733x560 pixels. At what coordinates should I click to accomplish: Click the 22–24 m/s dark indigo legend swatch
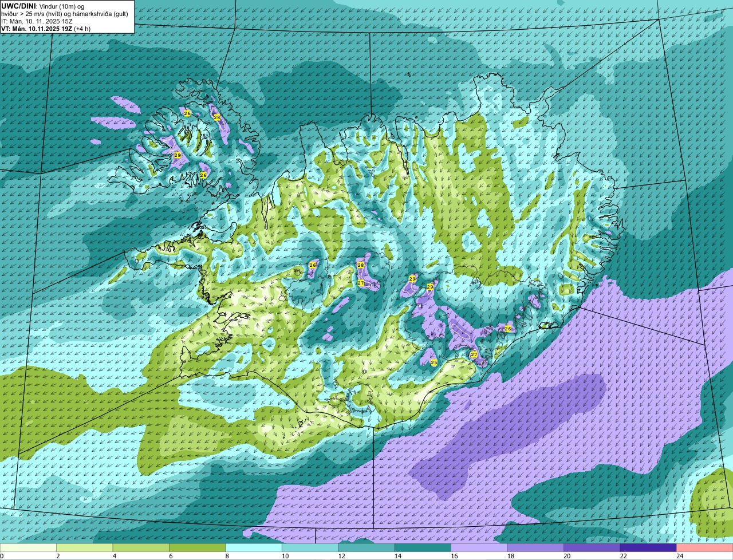[x=648, y=547]
